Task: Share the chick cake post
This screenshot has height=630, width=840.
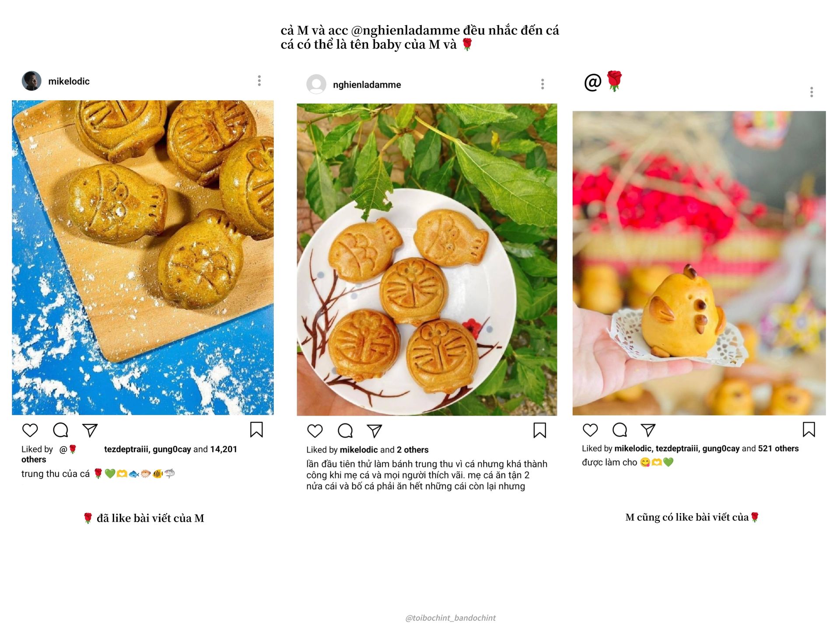Action: pyautogui.click(x=648, y=430)
